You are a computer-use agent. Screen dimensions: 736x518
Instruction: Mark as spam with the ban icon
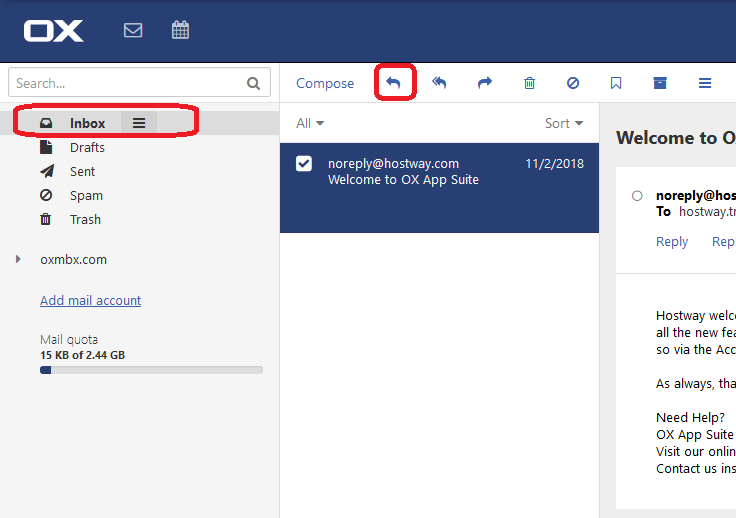click(x=573, y=83)
